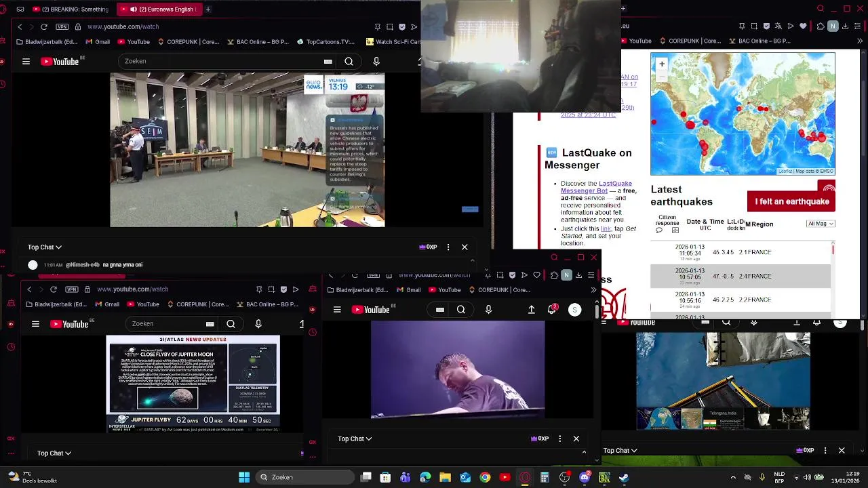Open YouTube notifications bell in DJ window
This screenshot has height=488, width=868.
[553, 310]
